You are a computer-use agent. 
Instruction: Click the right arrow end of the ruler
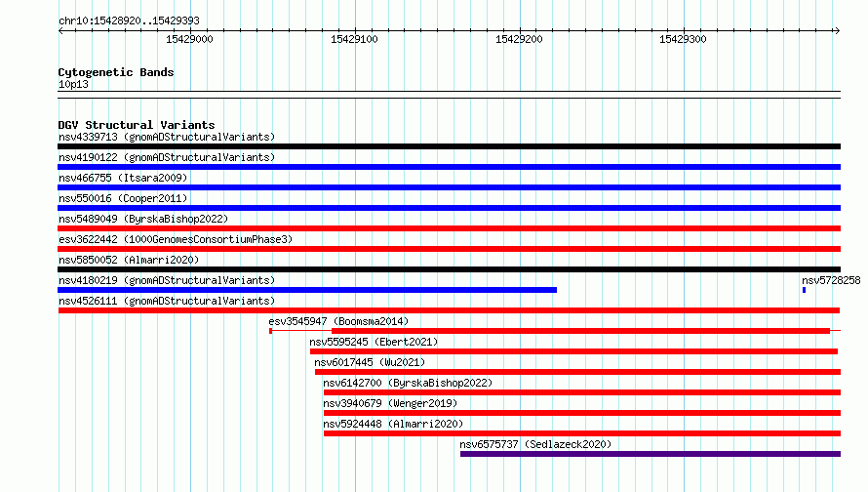[x=837, y=30]
